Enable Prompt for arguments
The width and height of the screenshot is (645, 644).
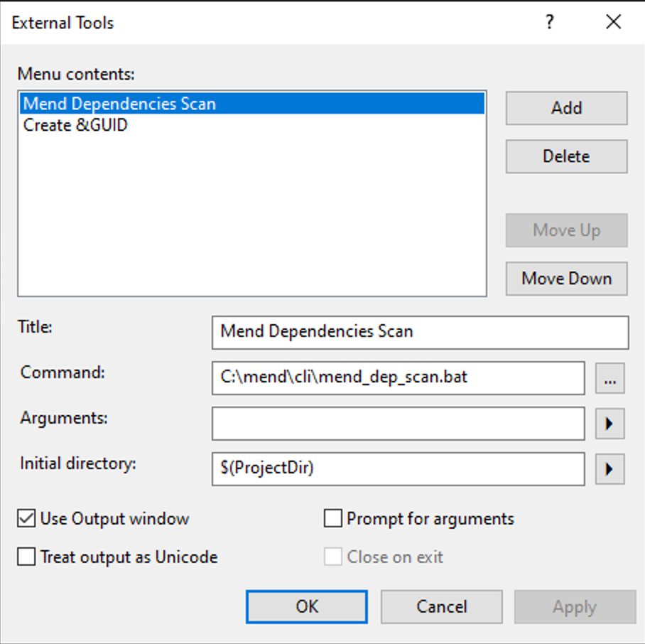(x=332, y=519)
